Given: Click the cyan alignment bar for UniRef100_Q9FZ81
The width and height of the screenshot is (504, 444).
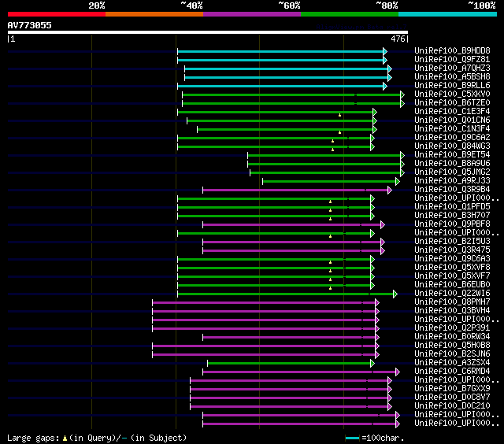Looking at the screenshot, I should point(280,60).
